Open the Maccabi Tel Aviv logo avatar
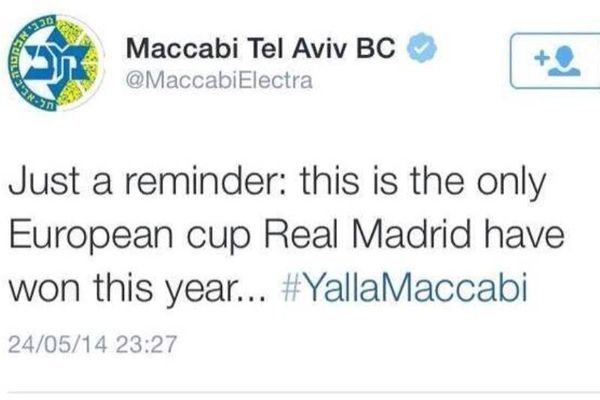 [x=57, y=63]
